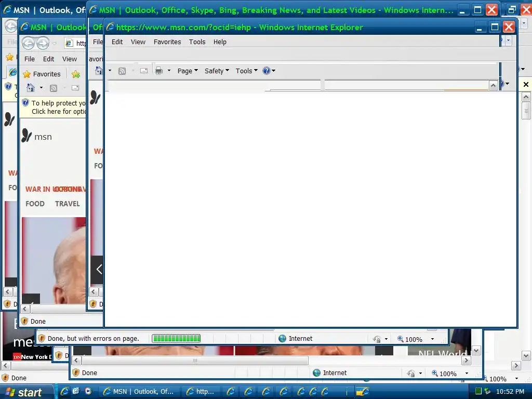Open the Tools menu beside Help
Viewport: 532px width, 399px height.
click(x=197, y=42)
